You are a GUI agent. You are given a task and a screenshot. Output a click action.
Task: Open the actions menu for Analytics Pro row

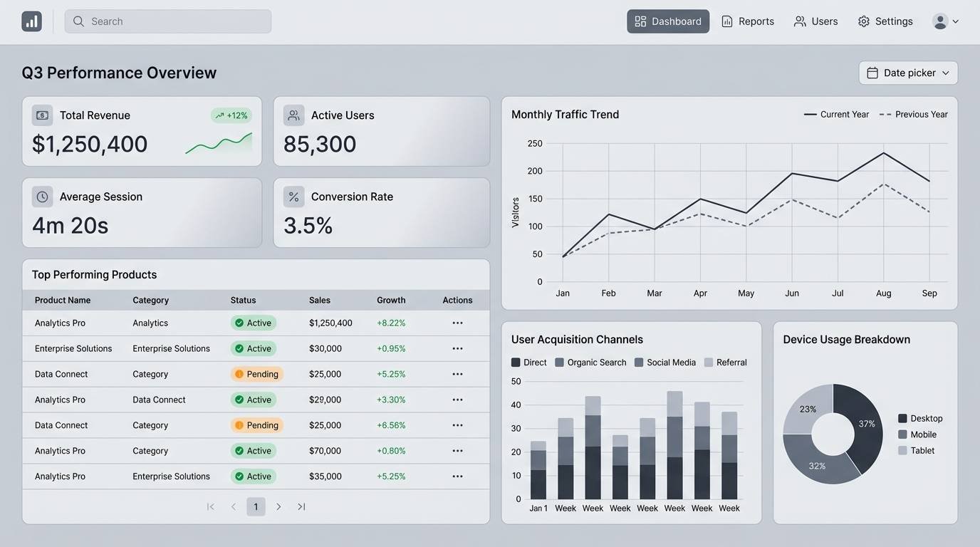coord(457,323)
